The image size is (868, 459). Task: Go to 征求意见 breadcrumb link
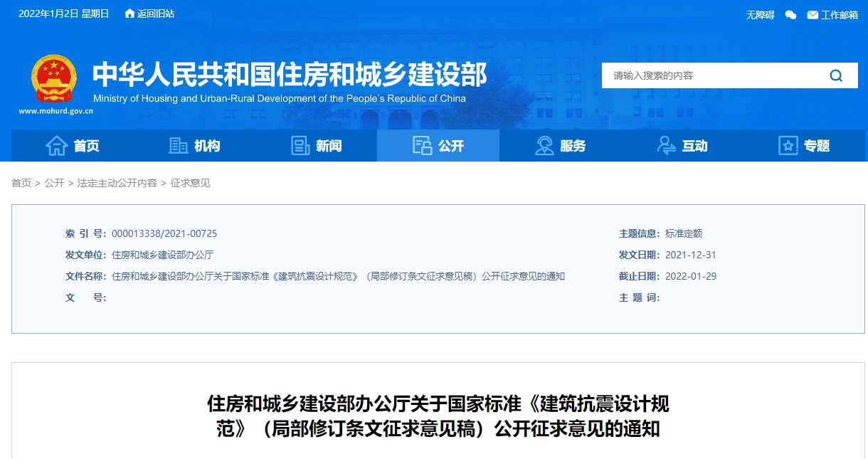(190, 183)
